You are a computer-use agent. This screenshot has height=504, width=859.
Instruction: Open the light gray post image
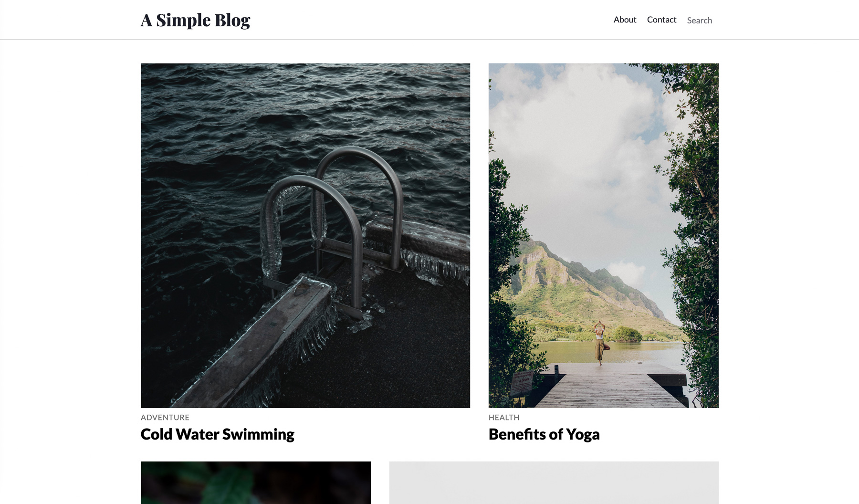(554, 483)
